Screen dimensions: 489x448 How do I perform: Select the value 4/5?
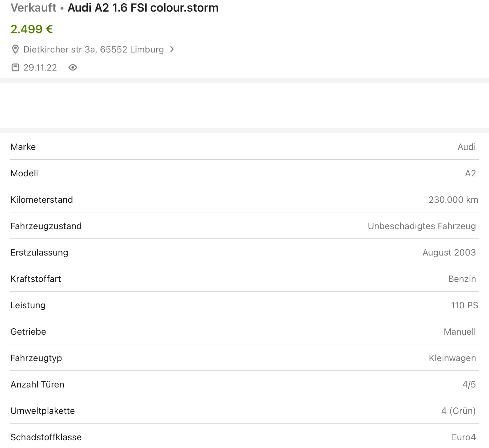click(x=469, y=384)
